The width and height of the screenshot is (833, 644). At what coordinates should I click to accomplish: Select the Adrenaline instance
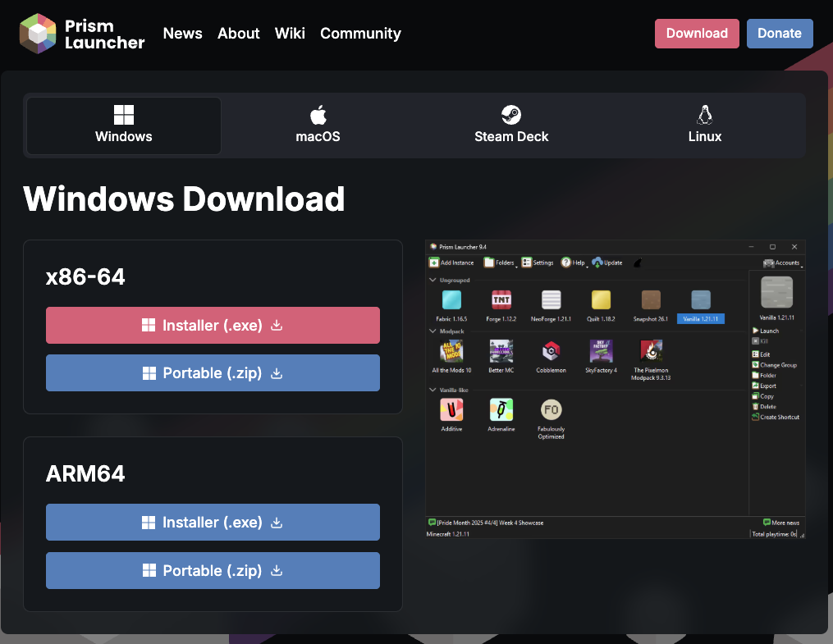tap(501, 414)
